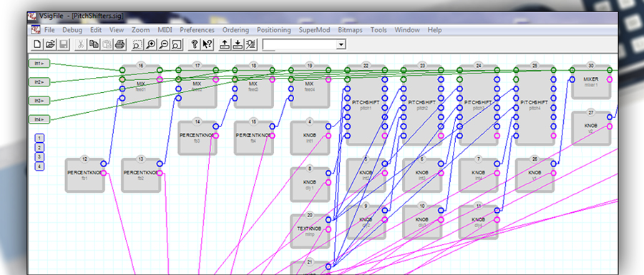Click the upload arrow toolbar icon
Viewport: 644px width, 275px height.
(x=224, y=44)
